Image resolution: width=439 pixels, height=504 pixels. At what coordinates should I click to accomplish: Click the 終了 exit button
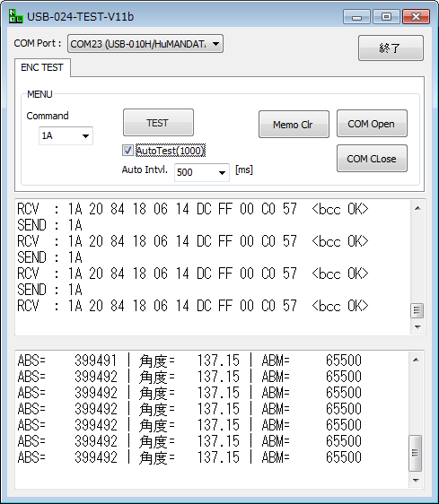click(391, 48)
